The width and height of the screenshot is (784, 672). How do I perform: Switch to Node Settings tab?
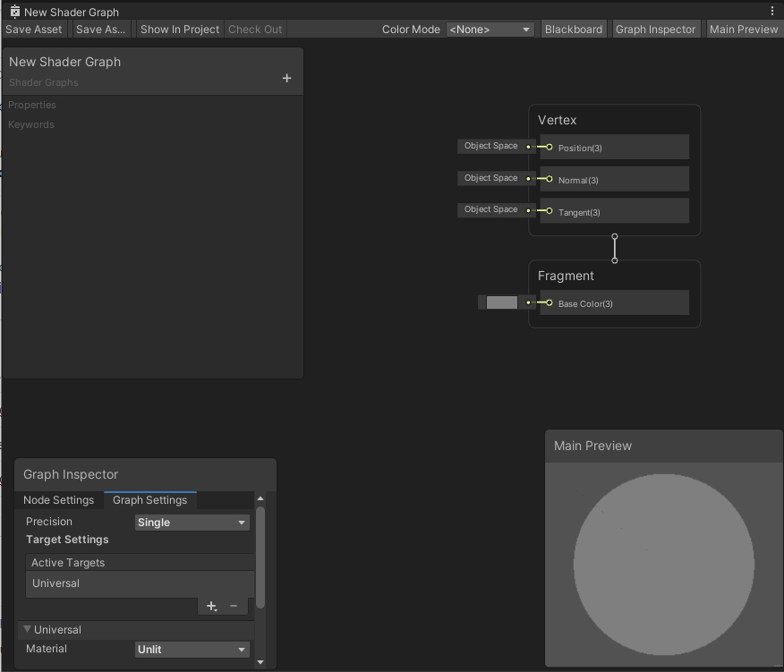[x=58, y=500]
